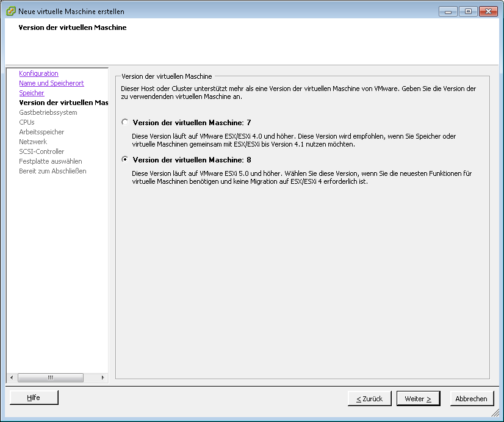Viewport: 504px width, 422px height.
Task: Go back with the Zurück button
Action: 369,399
